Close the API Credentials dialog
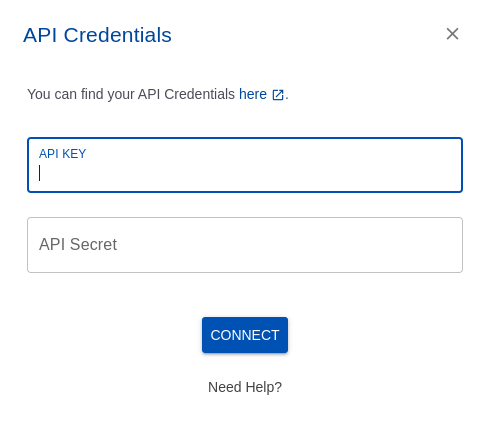This screenshot has height=422, width=489. [x=452, y=34]
